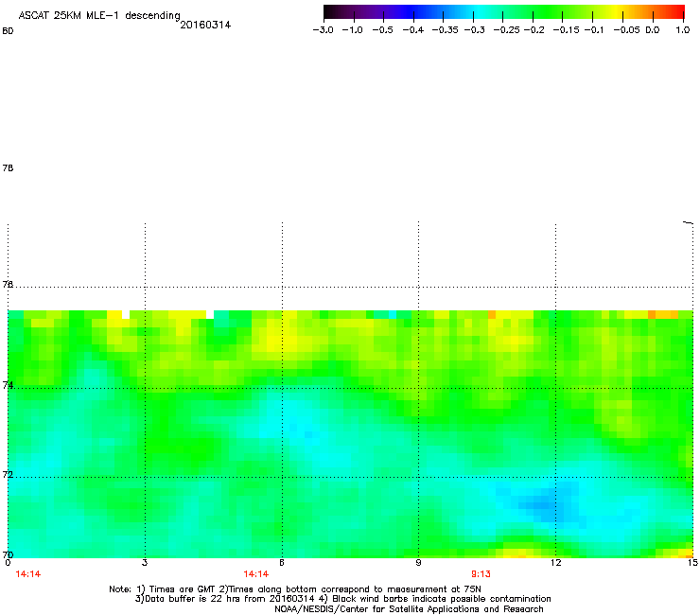700x615 pixels.
Task: Click the red '9:13' time label
Action: click(481, 574)
